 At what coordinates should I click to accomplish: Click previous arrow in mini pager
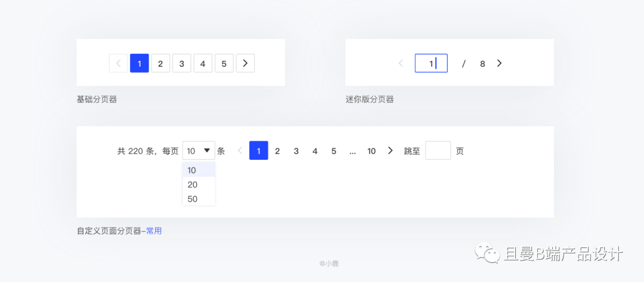(x=401, y=63)
